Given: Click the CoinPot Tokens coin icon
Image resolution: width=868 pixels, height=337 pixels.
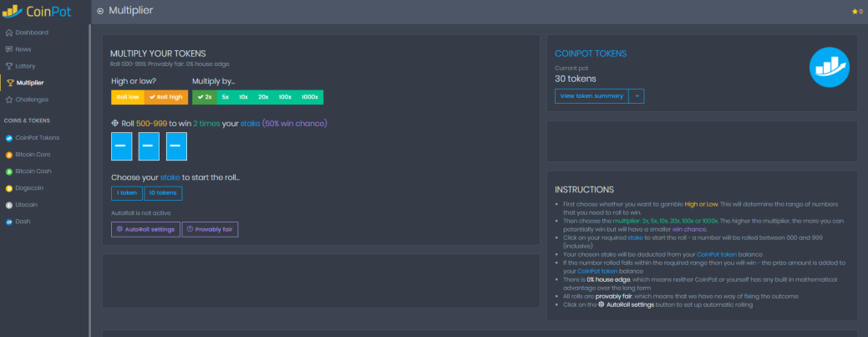Looking at the screenshot, I should click(9, 137).
